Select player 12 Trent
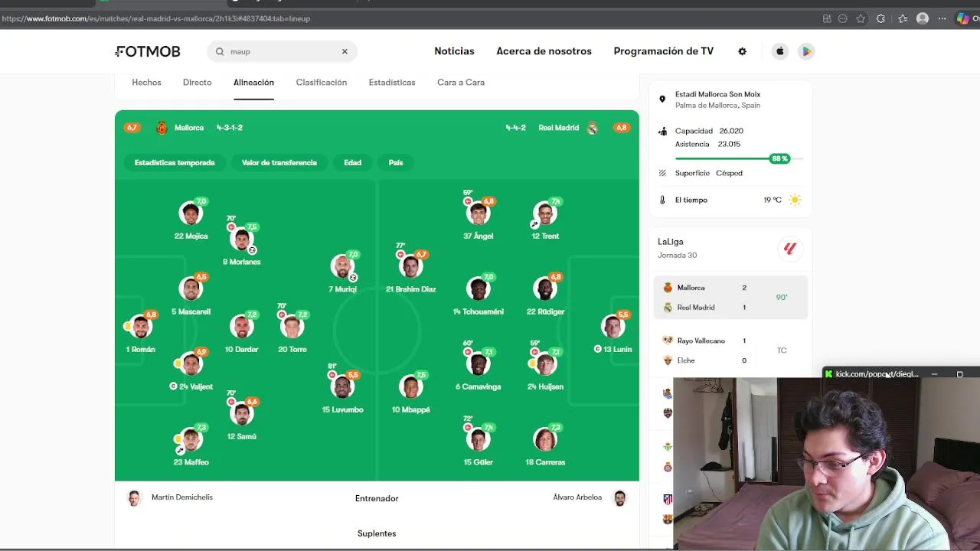This screenshot has height=551, width=980. (x=545, y=219)
